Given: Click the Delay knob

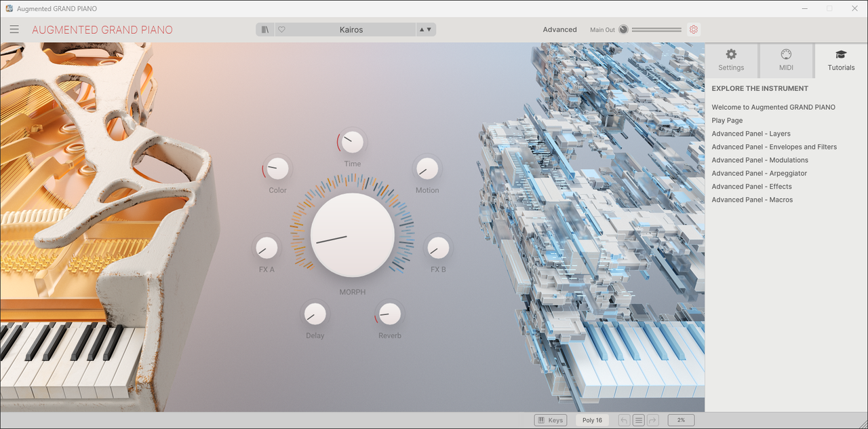Looking at the screenshot, I should (315, 314).
